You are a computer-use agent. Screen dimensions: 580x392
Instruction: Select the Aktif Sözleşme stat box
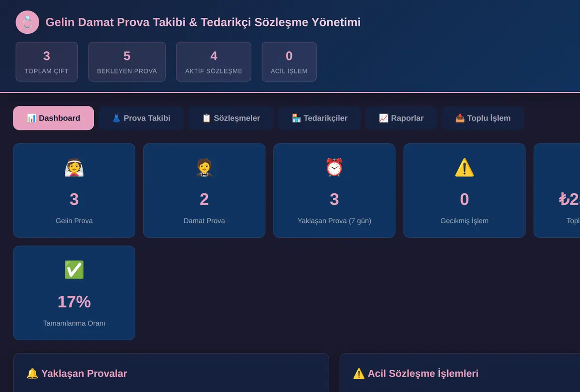(214, 62)
